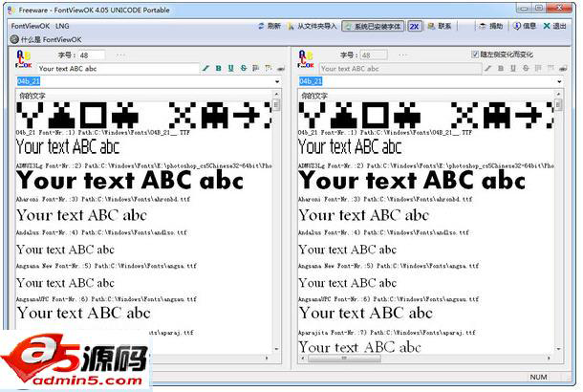Click the Exit (退出) toolbar item

click(x=554, y=26)
